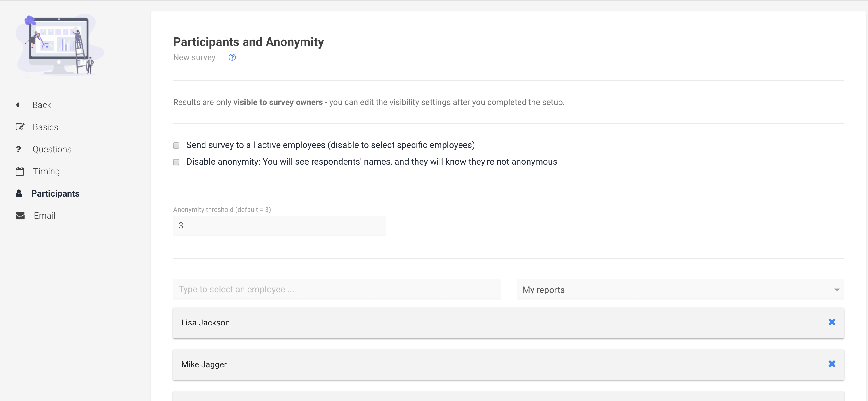
Task: Click the back arrow icon in sidebar
Action: click(x=17, y=105)
